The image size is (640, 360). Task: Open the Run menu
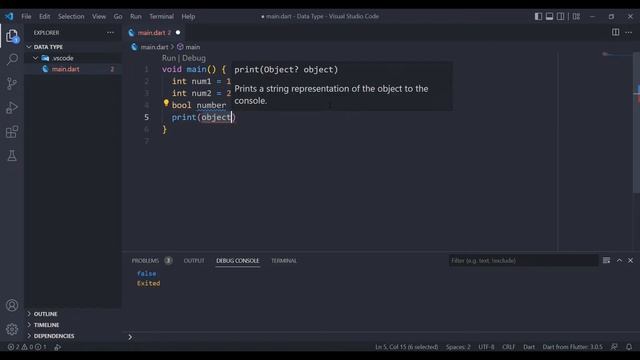click(136, 16)
